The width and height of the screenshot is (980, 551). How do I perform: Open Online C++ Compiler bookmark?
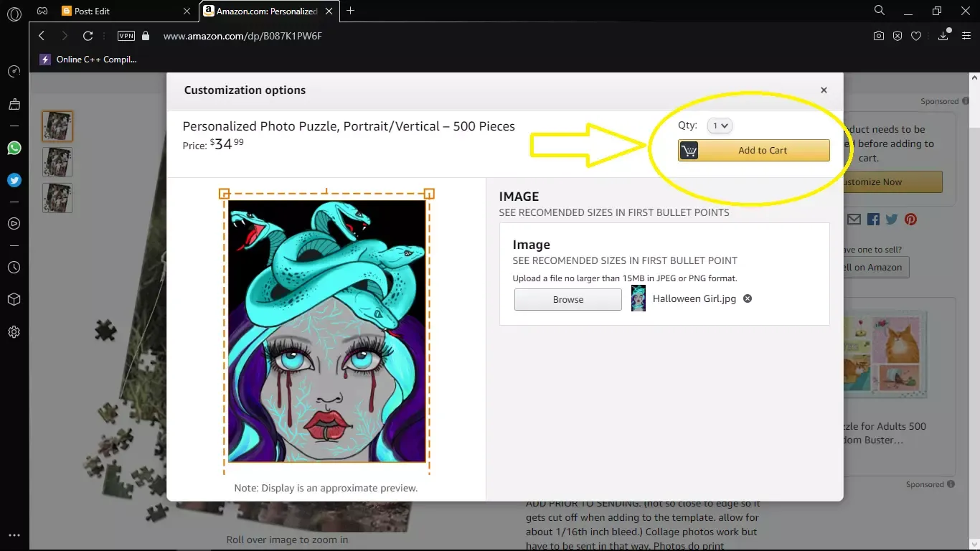[x=88, y=59]
